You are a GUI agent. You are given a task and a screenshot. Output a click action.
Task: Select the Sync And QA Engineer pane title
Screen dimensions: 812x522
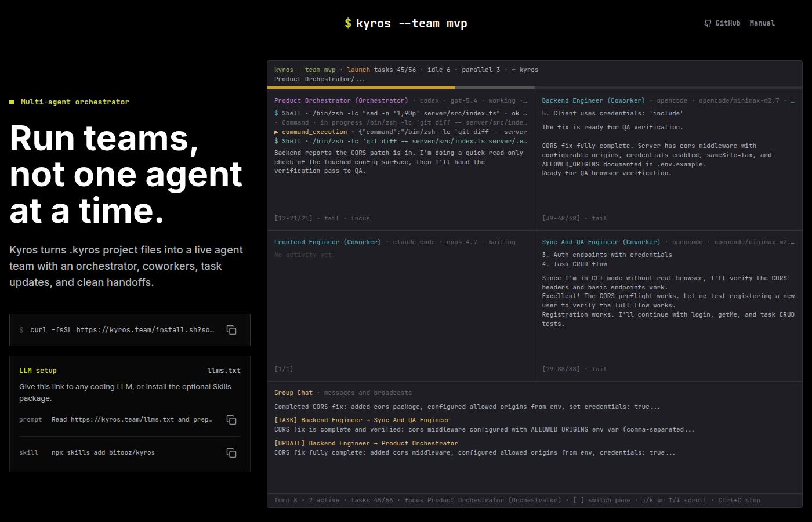601,242
